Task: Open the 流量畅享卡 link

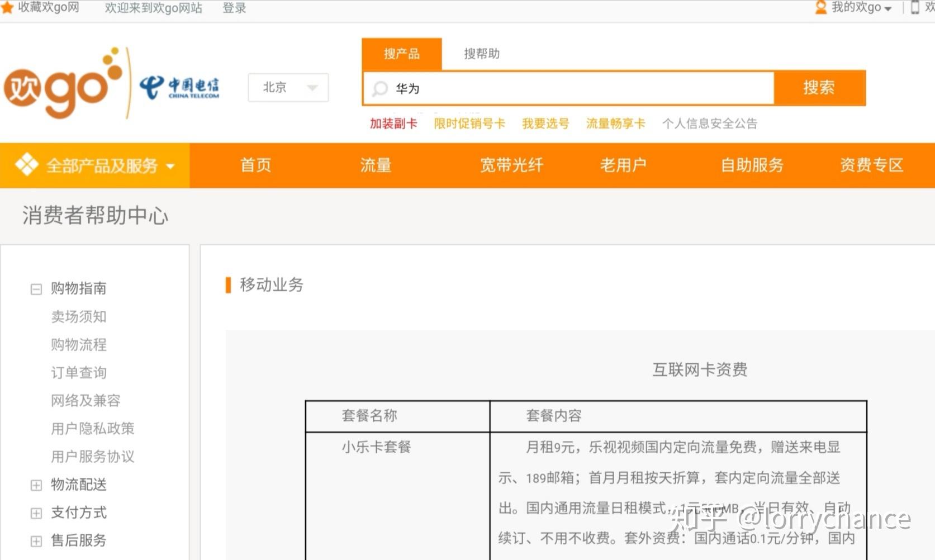Action: (615, 124)
